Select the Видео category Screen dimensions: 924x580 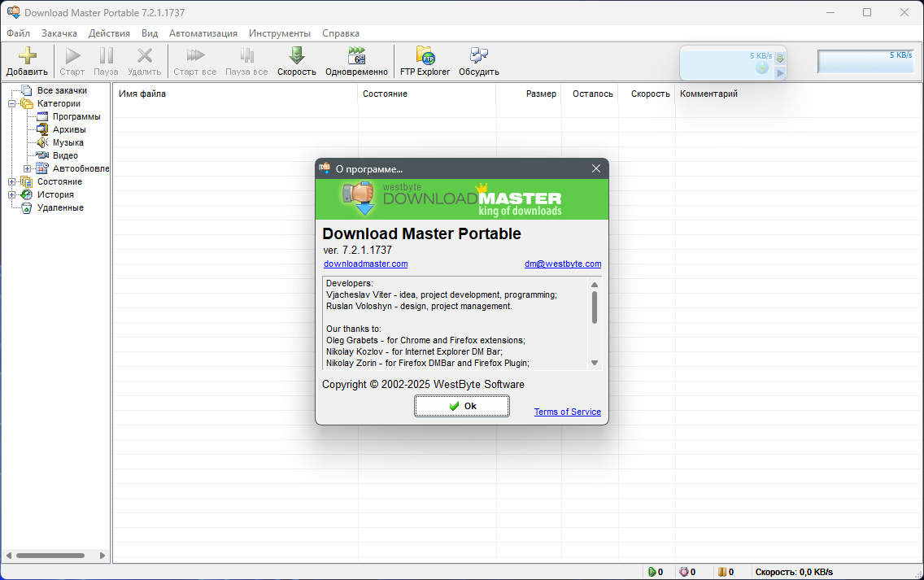[x=65, y=155]
